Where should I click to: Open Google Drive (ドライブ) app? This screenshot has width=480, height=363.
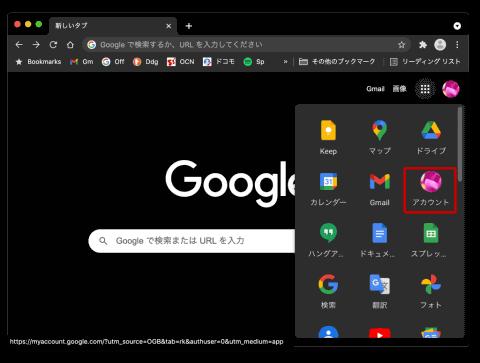click(431, 137)
